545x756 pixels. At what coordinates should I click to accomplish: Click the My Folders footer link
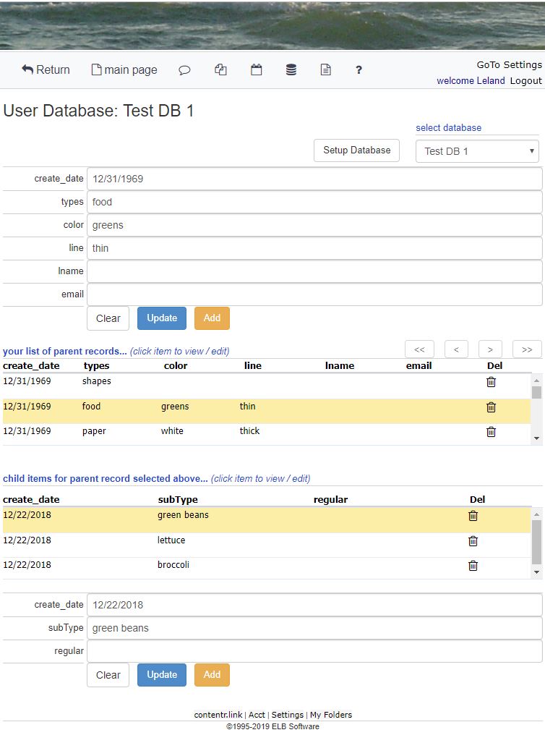pyautogui.click(x=330, y=714)
